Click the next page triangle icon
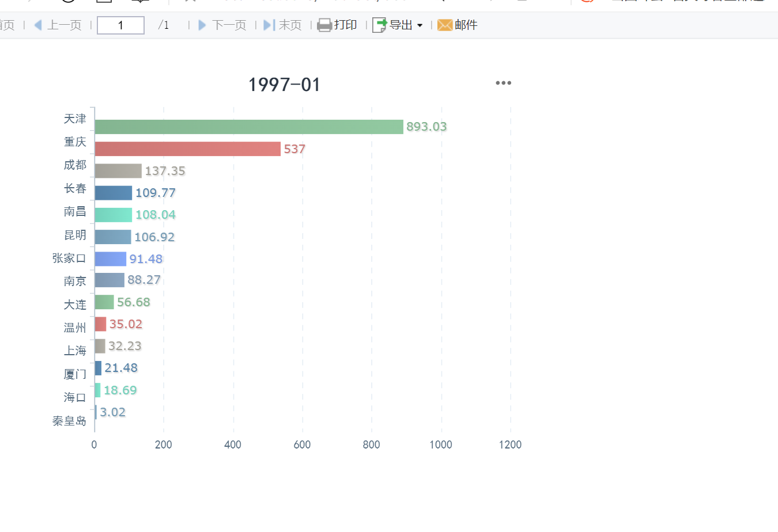The width and height of the screenshot is (778, 532). [202, 25]
